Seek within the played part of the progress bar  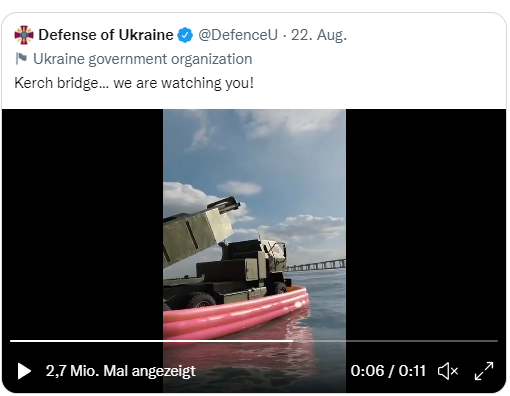151,341
